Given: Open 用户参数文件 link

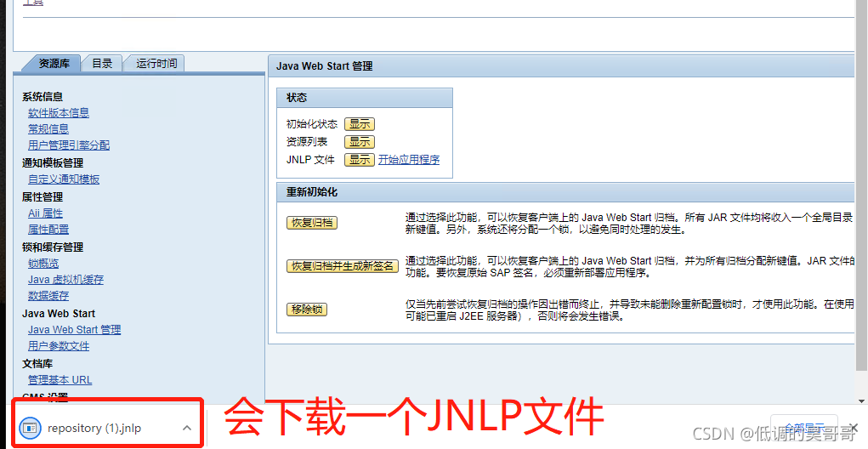Looking at the screenshot, I should [59, 346].
